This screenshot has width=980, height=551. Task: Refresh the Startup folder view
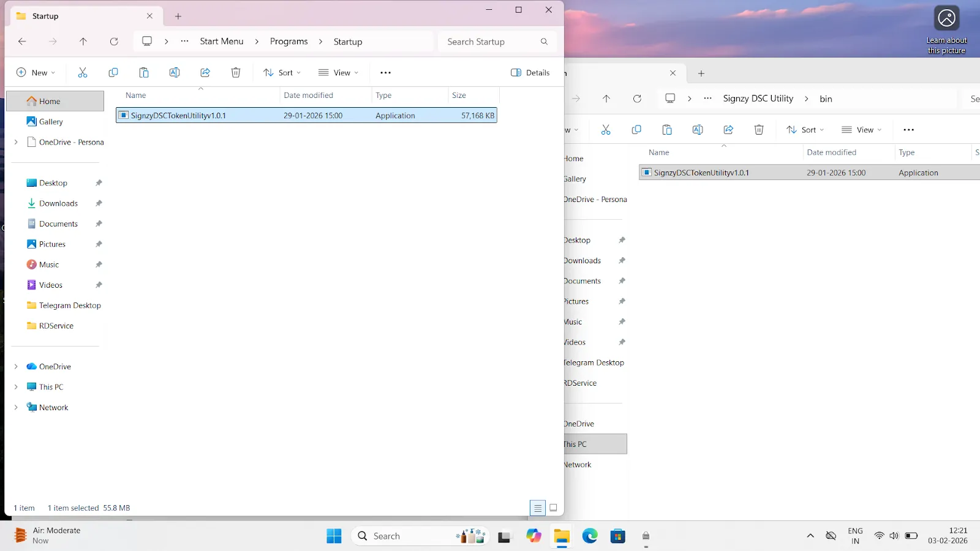click(x=114, y=42)
